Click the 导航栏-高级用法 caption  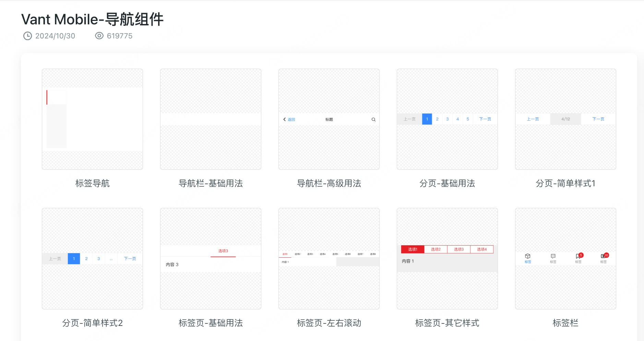click(329, 184)
